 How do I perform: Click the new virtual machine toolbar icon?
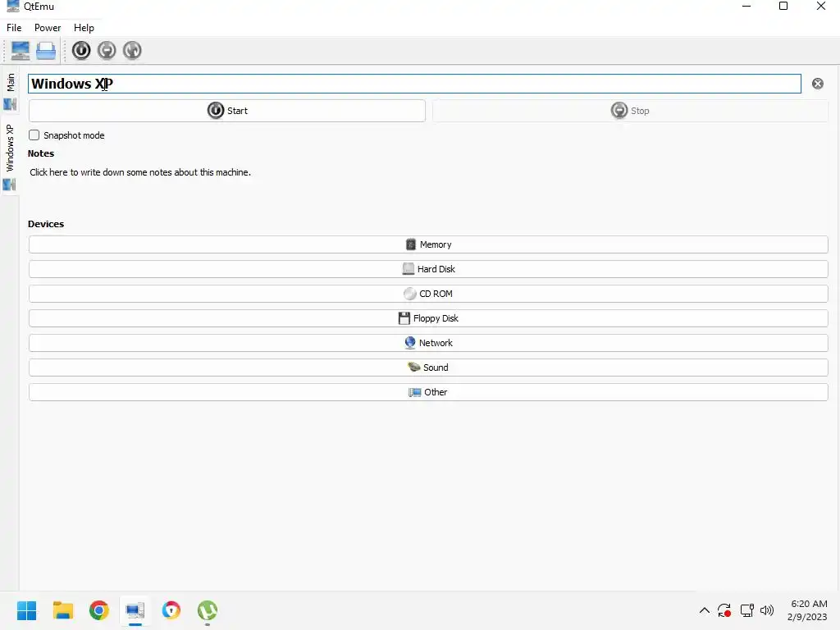(21, 50)
